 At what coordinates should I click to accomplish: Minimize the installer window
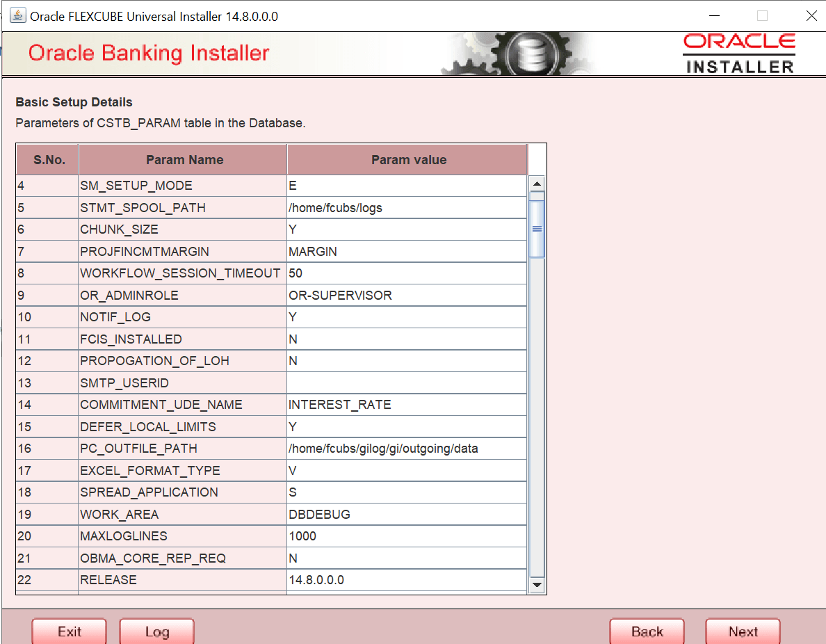[714, 16]
